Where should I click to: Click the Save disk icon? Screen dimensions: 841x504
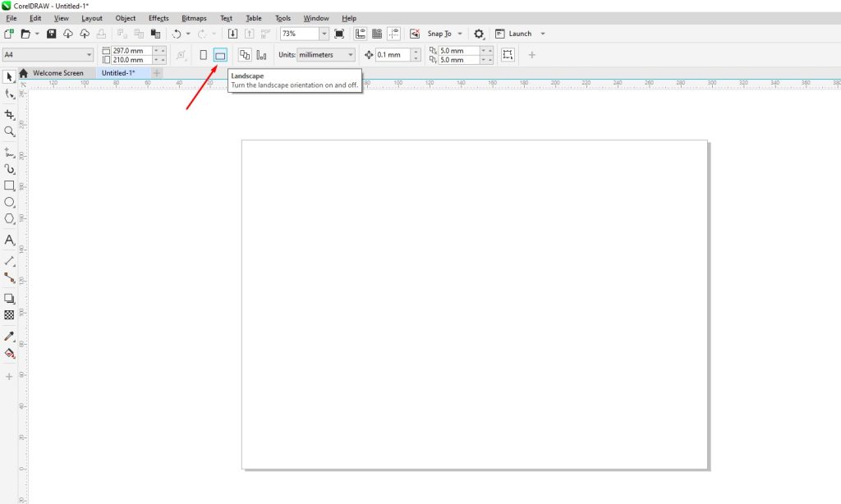tap(52, 34)
